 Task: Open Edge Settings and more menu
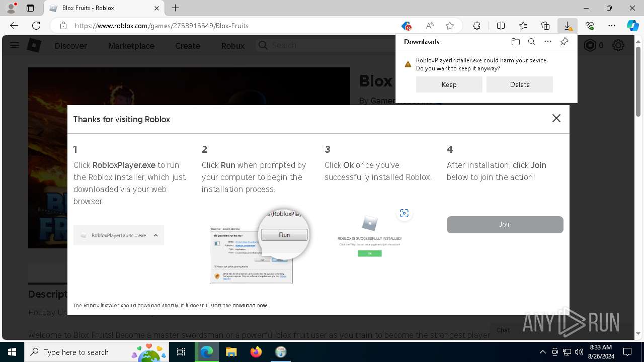click(x=612, y=26)
